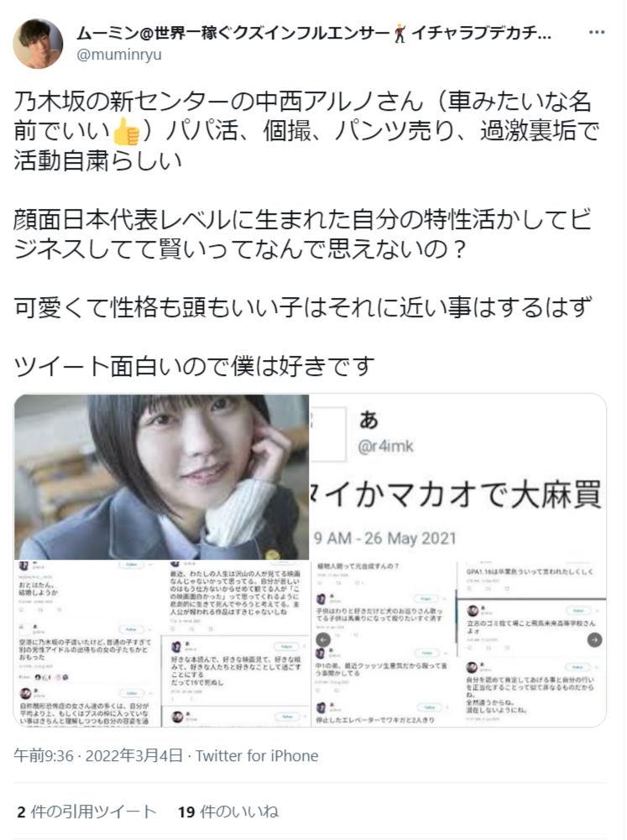Open the top-left girl photo
This screenshot has height=840, width=627.
(161, 477)
